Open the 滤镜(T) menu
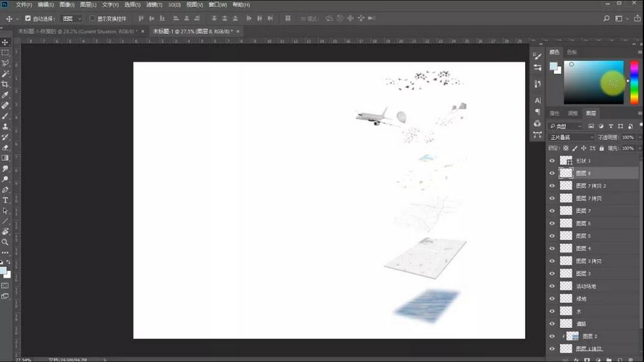Screen dimensions: 644x362 point(153,5)
